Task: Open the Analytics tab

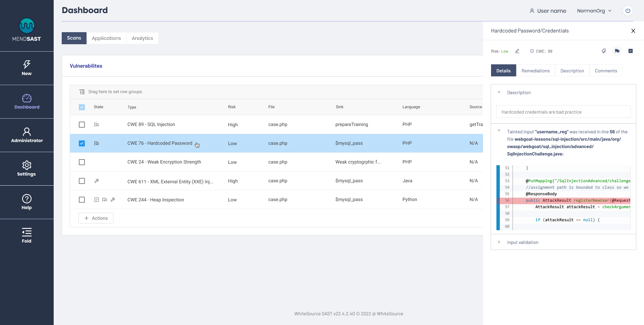Action: coord(142,38)
